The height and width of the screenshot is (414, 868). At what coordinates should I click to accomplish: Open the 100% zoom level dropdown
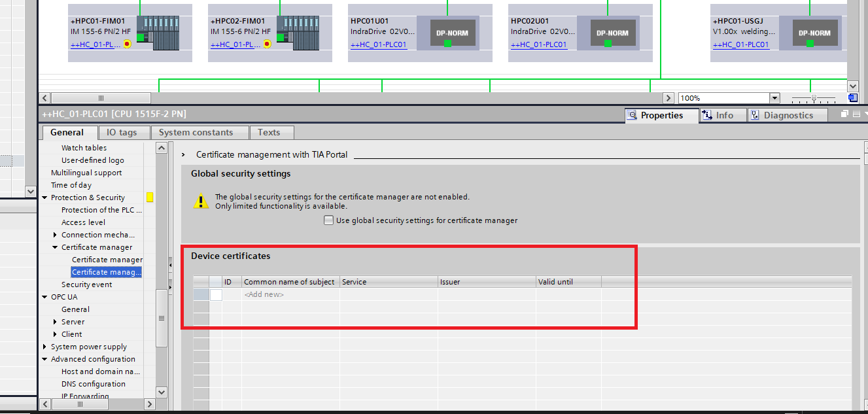[774, 98]
